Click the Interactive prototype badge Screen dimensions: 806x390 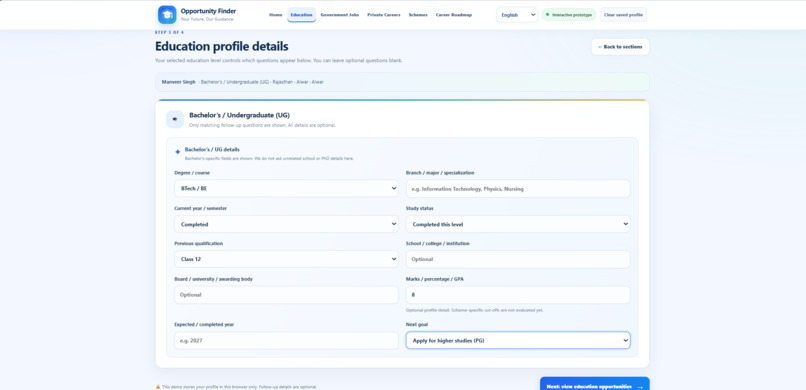point(569,15)
